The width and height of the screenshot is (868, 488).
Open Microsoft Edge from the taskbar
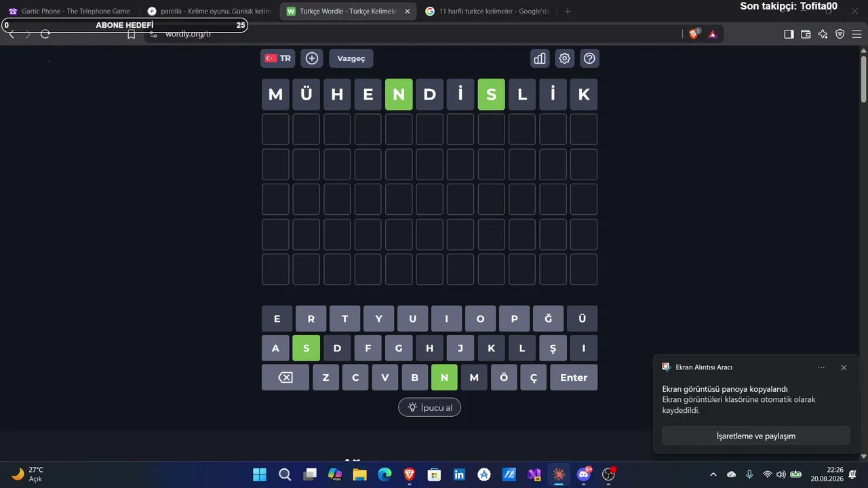click(x=384, y=474)
